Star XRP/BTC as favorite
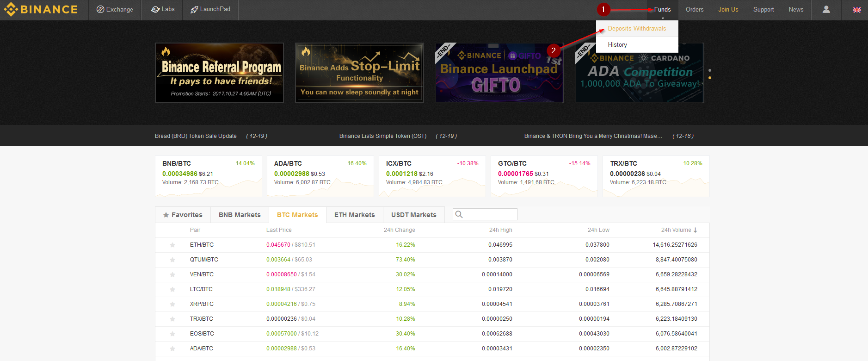868x361 pixels. [172, 304]
